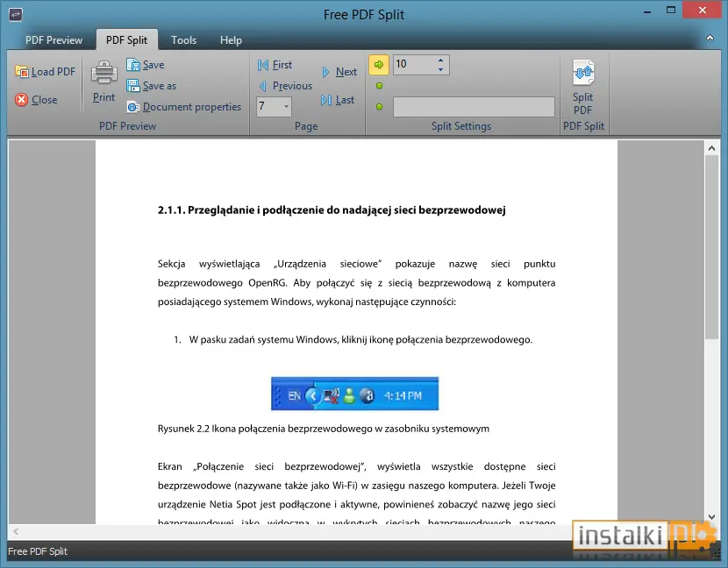Image resolution: width=728 pixels, height=568 pixels.
Task: Go to Previous page
Action: [285, 85]
